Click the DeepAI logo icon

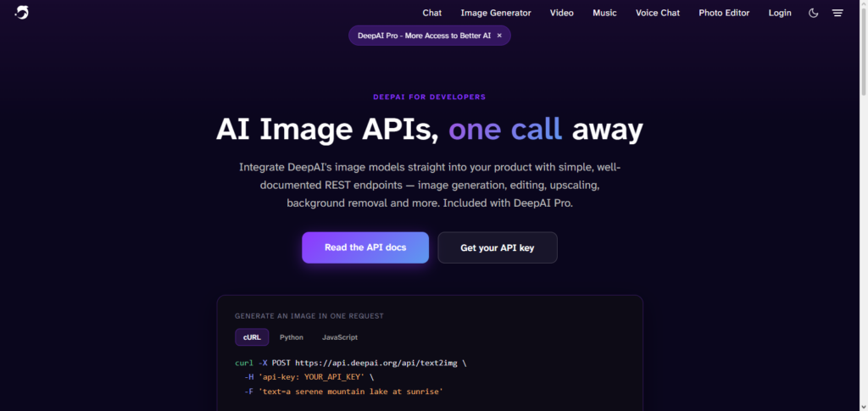pos(21,12)
